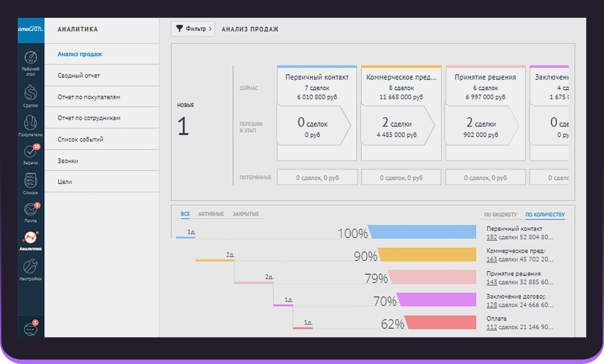
Task: Switch funnel view to ПО БЮДЖЕТУ
Action: tap(501, 214)
